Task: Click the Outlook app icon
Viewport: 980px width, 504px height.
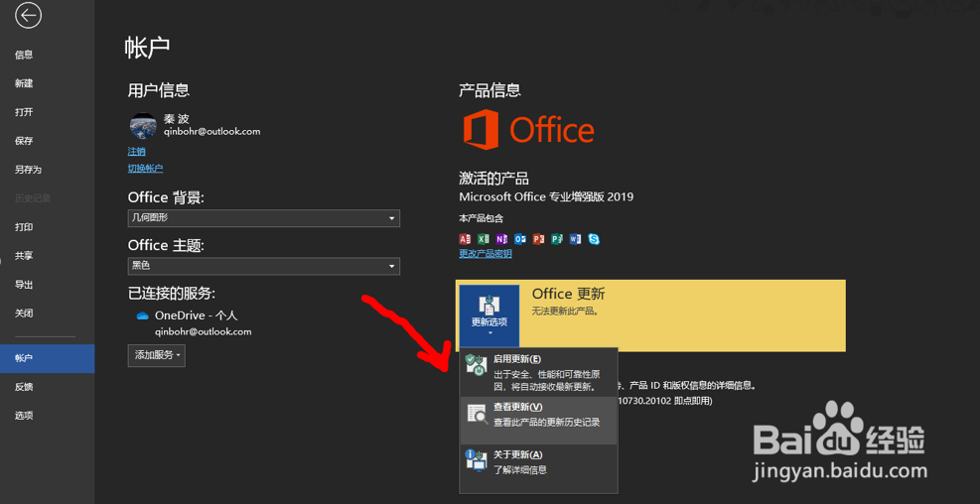Action: pyautogui.click(x=520, y=238)
